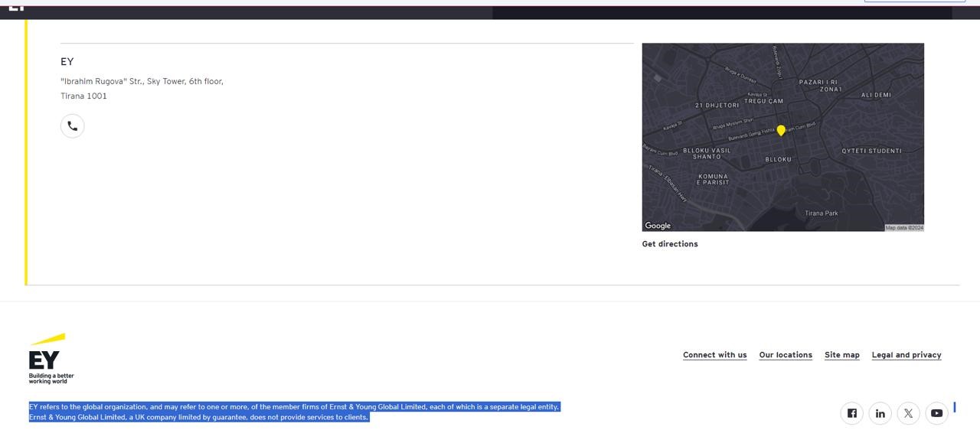Click the Map data ©2024 label
This screenshot has height=443, width=980.
tap(904, 227)
